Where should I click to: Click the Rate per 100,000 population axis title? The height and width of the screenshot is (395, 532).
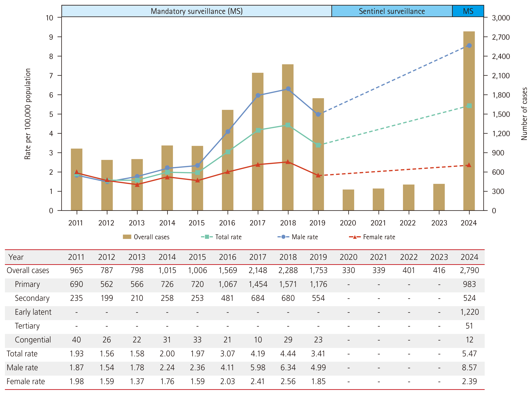point(28,114)
